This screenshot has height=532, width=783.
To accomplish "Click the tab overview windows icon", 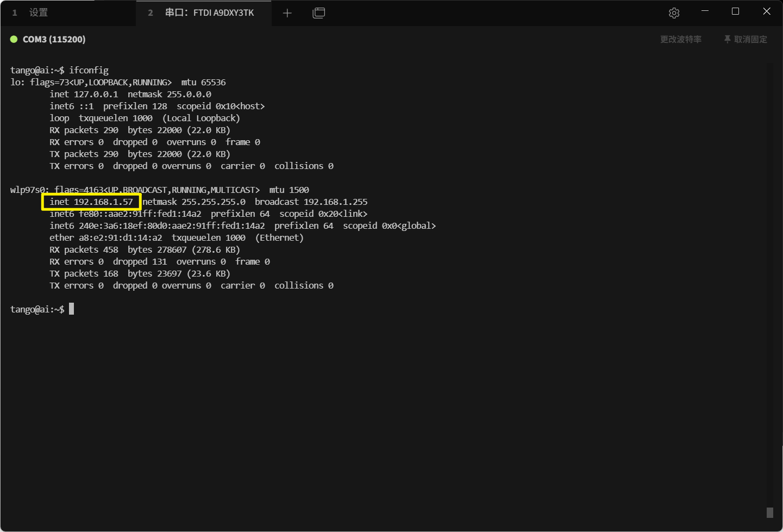I will tap(319, 13).
